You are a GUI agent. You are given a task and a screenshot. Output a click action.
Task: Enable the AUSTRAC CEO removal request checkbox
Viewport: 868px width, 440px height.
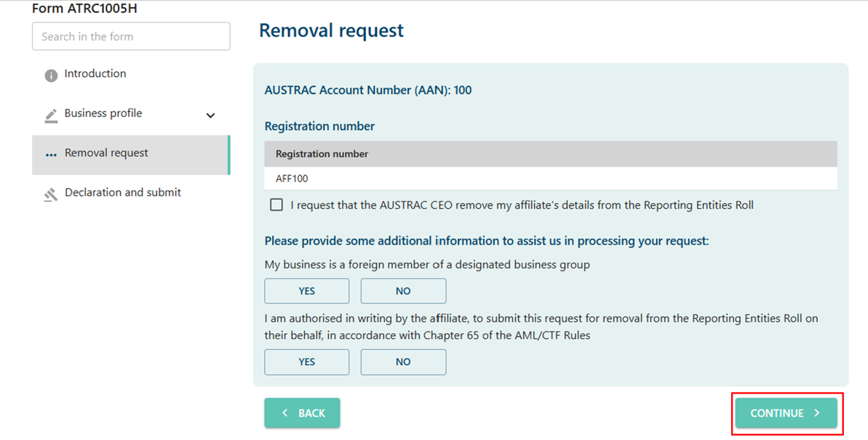coord(276,204)
